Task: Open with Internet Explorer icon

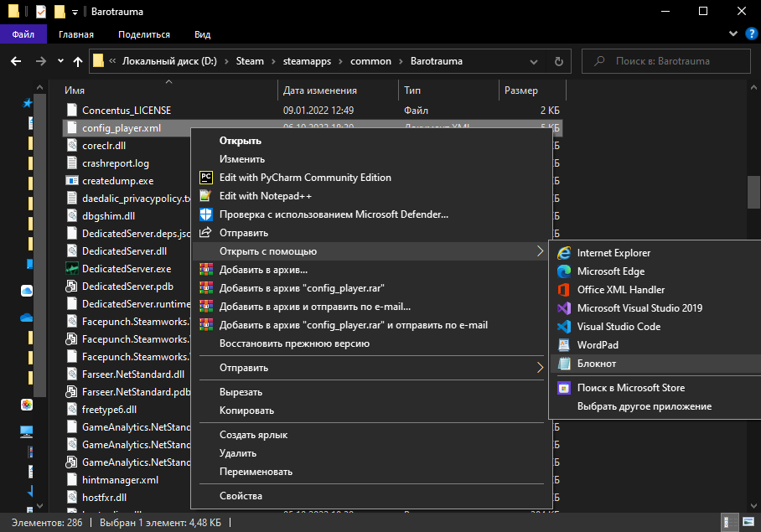Action: point(564,253)
